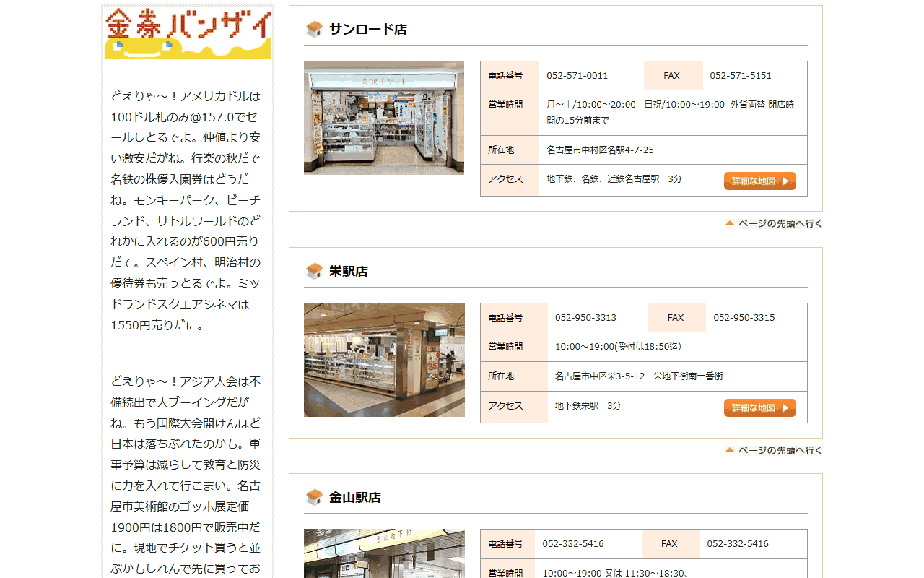
Task: Select phone number 052-571-0011
Action: [577, 76]
